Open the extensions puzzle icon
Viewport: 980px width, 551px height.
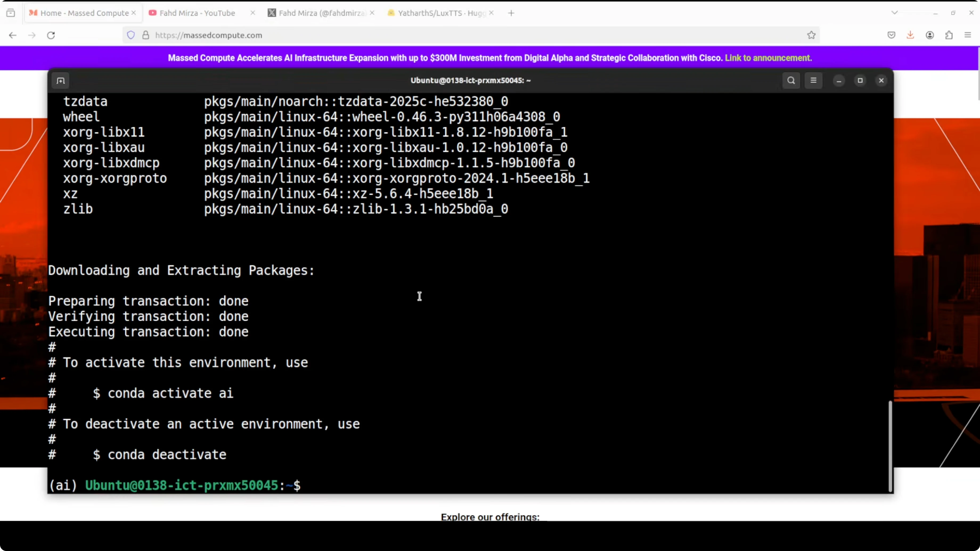949,35
